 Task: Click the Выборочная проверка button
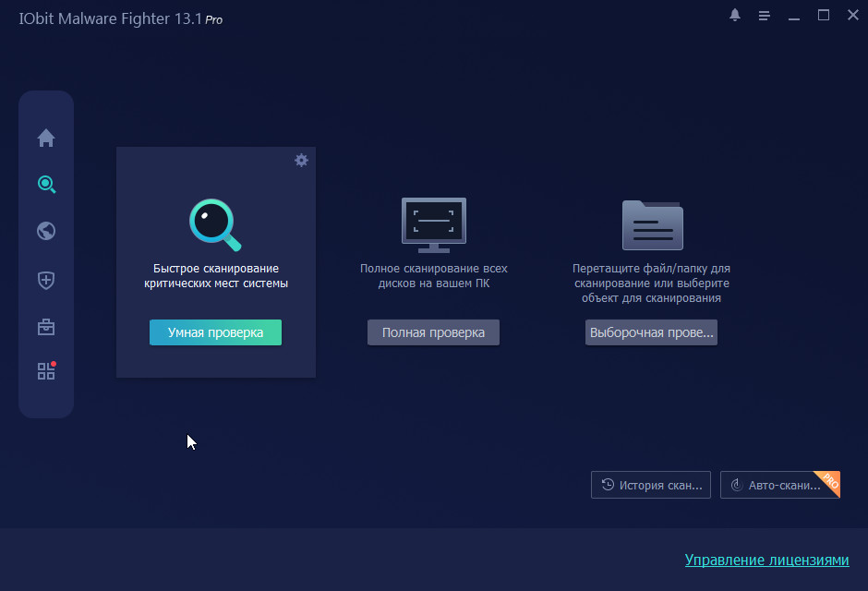coord(651,332)
